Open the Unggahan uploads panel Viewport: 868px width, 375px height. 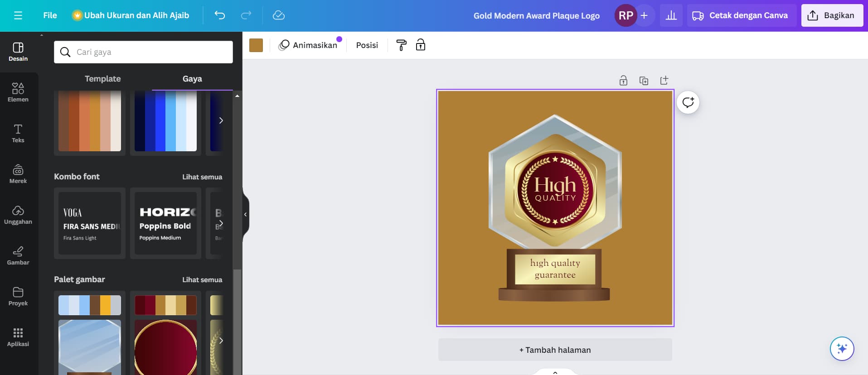coord(18,215)
